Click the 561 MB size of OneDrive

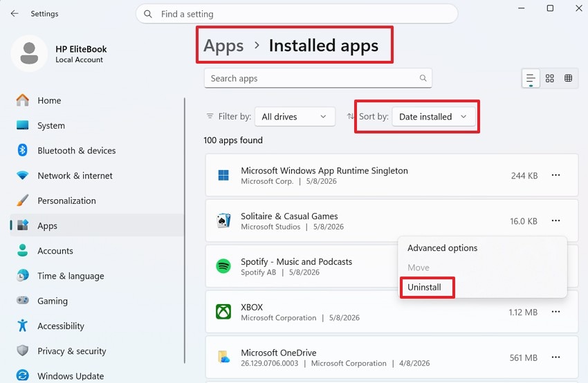pyautogui.click(x=523, y=358)
